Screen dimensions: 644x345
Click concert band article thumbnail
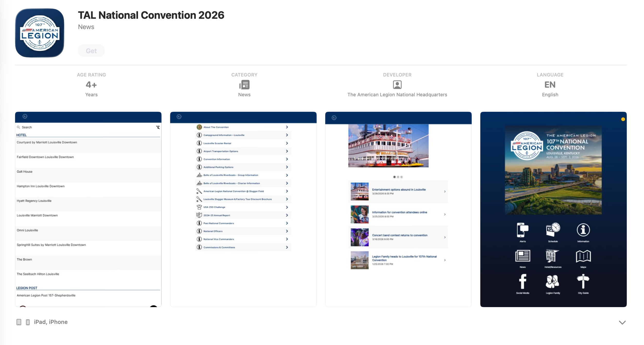pos(360,237)
